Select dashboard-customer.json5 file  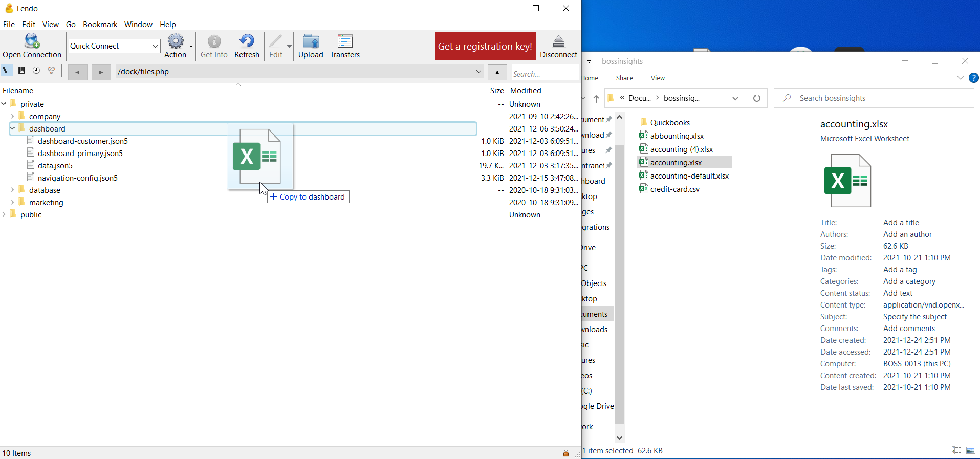click(82, 141)
